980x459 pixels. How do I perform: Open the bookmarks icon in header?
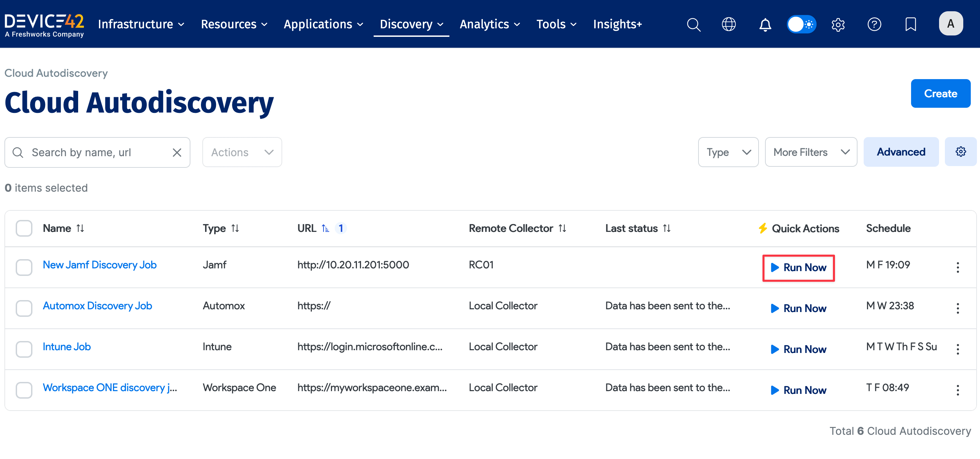[910, 24]
